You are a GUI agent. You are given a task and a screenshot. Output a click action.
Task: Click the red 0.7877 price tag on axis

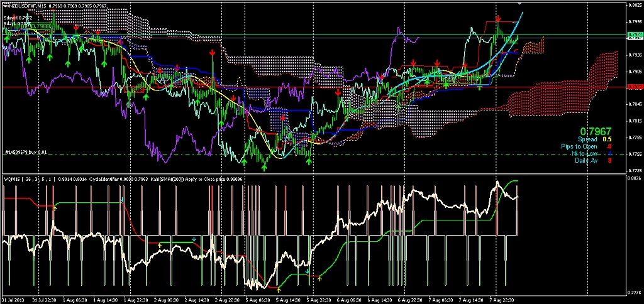pyautogui.click(x=635, y=87)
